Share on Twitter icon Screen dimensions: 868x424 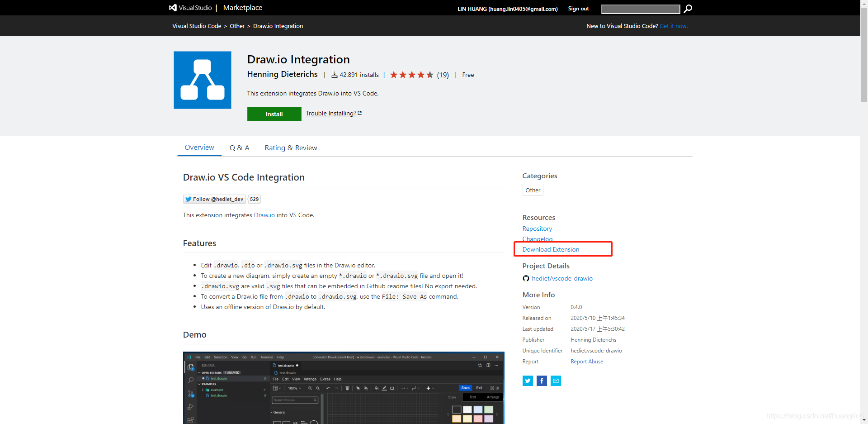(x=528, y=381)
